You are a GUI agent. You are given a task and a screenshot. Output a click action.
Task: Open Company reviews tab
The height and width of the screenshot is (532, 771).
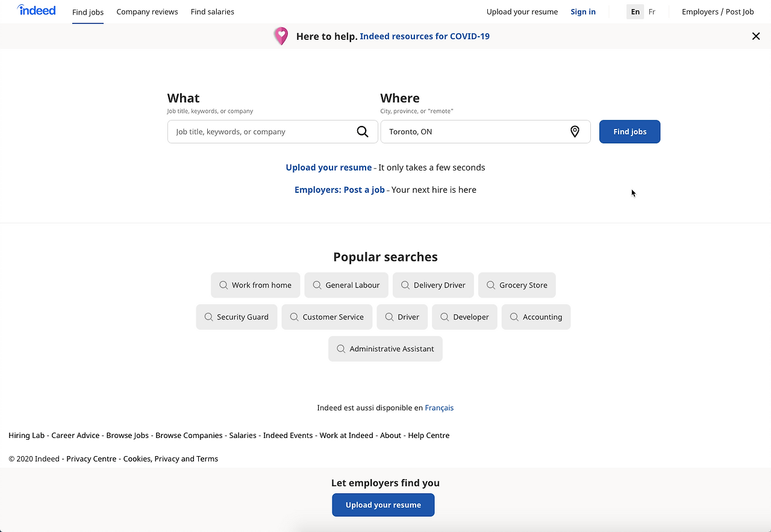[147, 12]
